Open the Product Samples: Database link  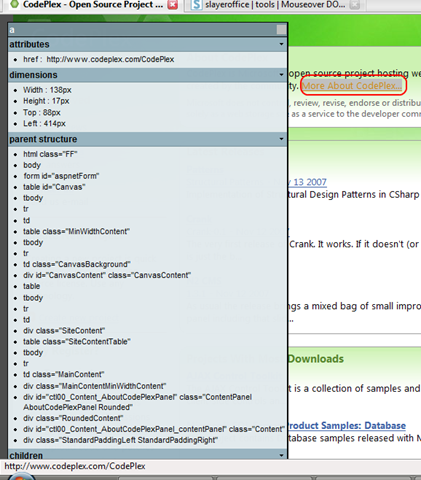coord(347,426)
